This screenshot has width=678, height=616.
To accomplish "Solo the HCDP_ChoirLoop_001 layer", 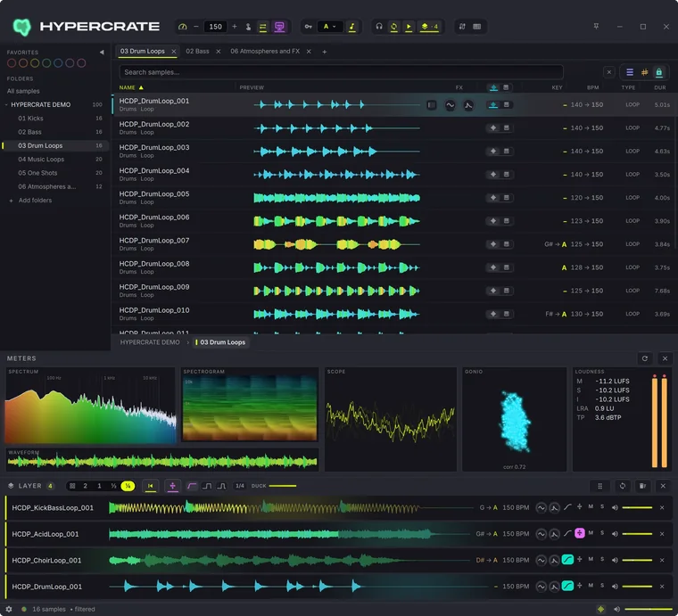I will (602, 560).
